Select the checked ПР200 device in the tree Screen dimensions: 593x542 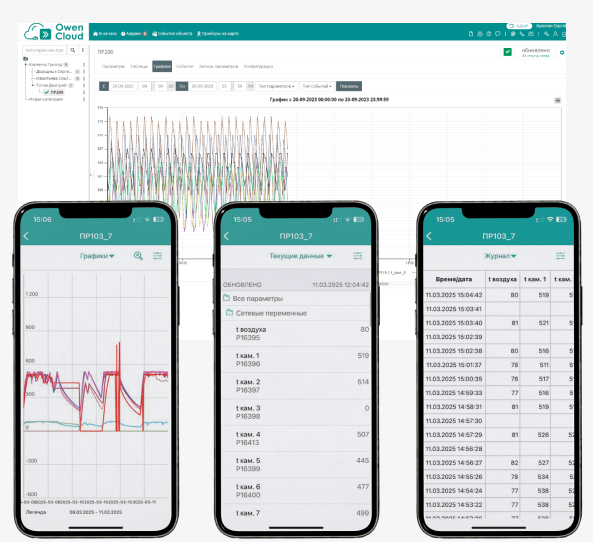(x=54, y=92)
